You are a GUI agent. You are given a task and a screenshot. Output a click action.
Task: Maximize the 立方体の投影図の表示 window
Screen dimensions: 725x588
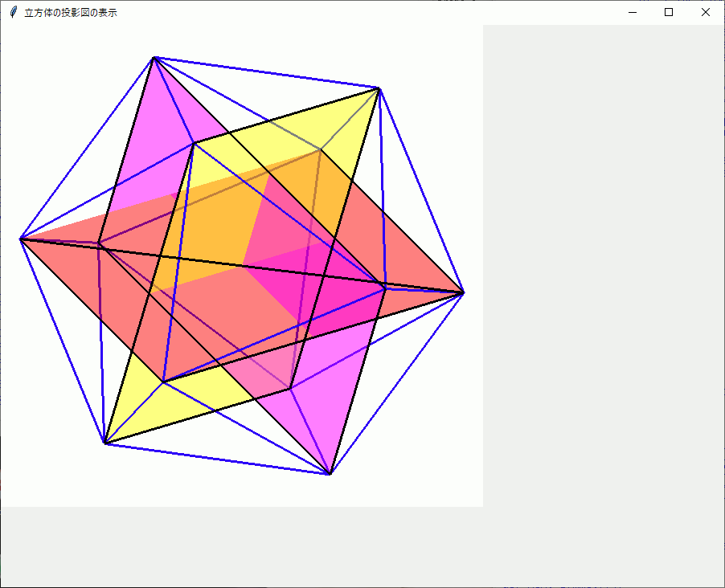coord(669,13)
